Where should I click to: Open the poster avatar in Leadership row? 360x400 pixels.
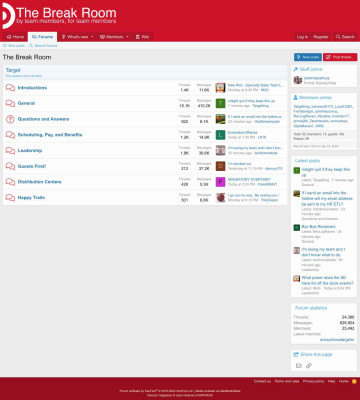pos(220,150)
